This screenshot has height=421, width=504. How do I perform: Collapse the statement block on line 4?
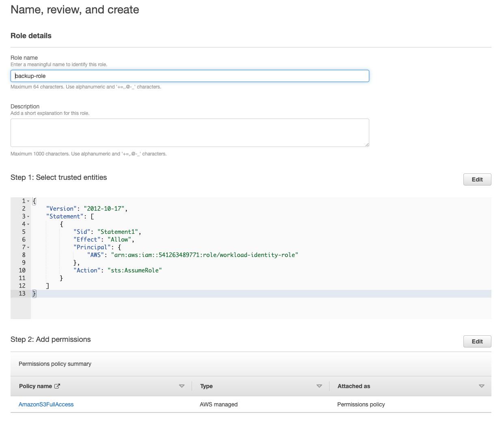click(28, 224)
